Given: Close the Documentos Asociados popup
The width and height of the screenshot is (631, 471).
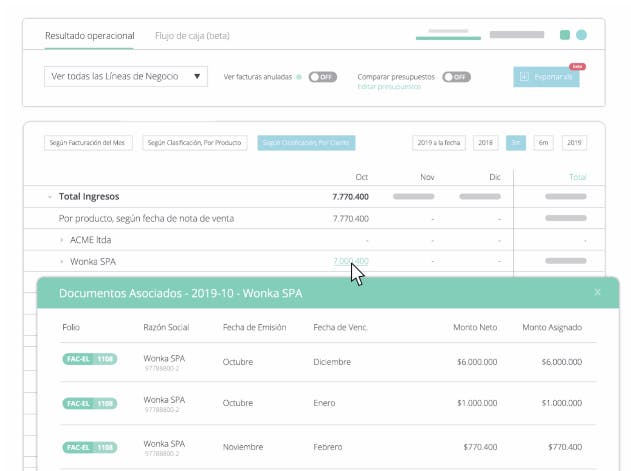Looking at the screenshot, I should (x=597, y=292).
